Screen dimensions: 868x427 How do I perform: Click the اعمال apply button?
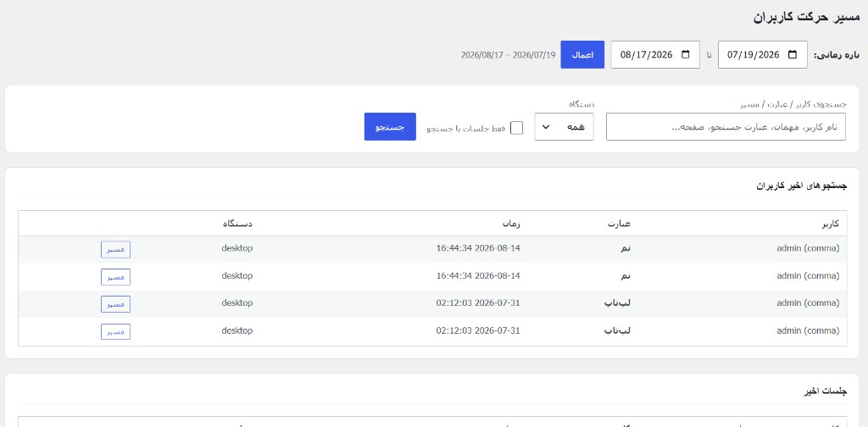coord(582,55)
